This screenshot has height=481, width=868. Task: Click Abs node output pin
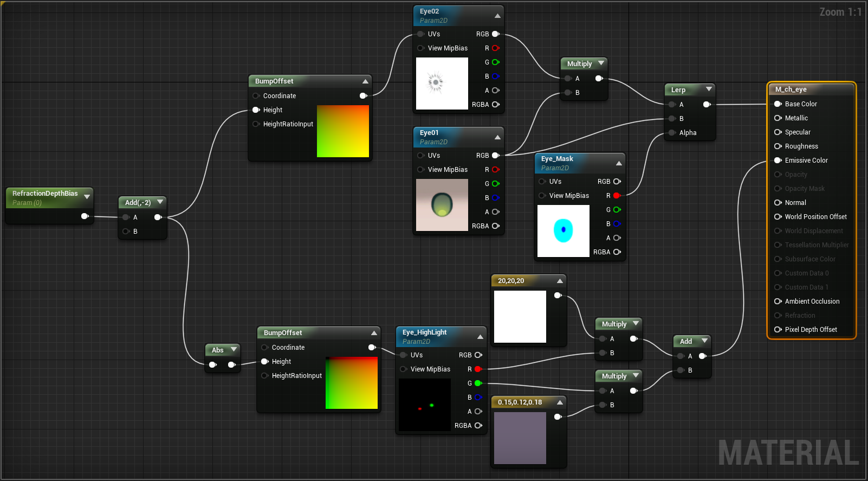232,365
